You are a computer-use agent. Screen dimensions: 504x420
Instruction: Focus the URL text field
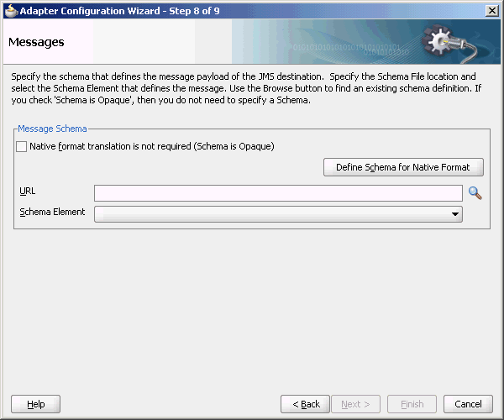point(278,193)
